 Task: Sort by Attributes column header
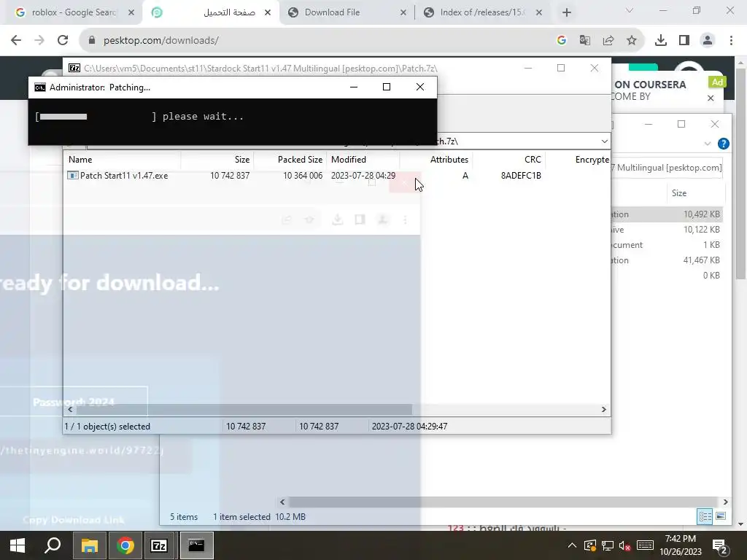click(x=436, y=160)
